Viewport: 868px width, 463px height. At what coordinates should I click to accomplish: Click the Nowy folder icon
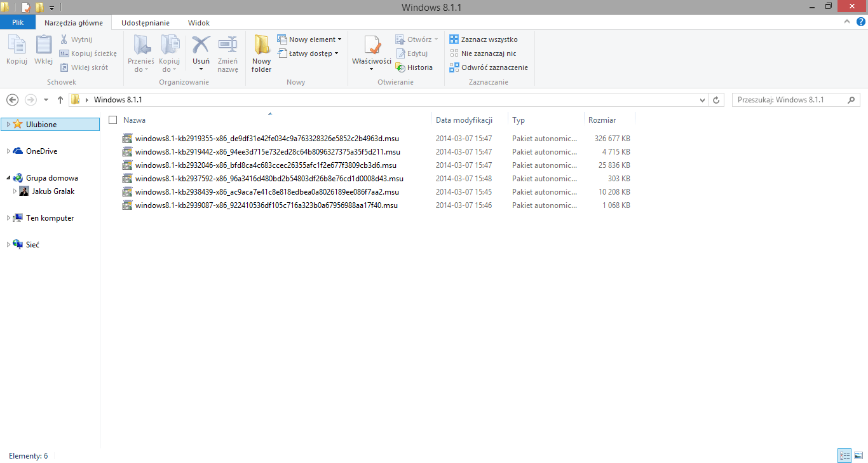261,45
